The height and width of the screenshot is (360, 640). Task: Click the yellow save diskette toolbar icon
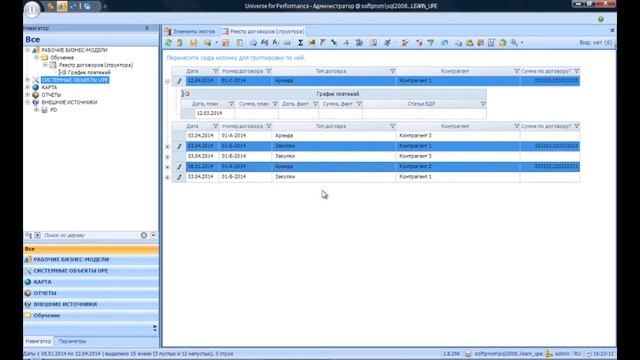[x=193, y=43]
